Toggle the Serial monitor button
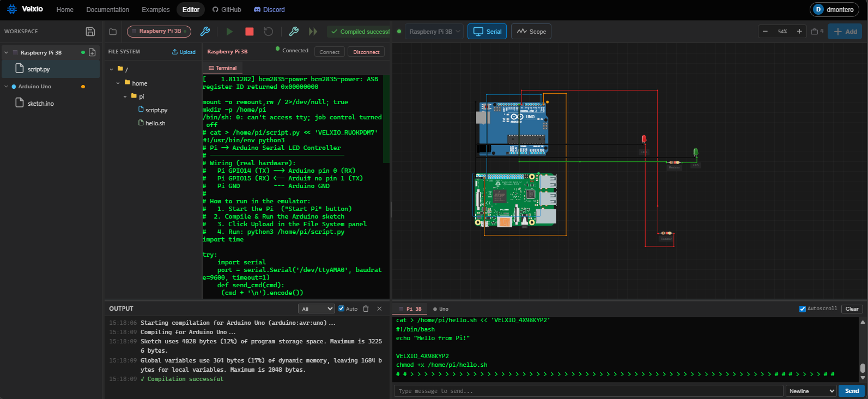 488,32
